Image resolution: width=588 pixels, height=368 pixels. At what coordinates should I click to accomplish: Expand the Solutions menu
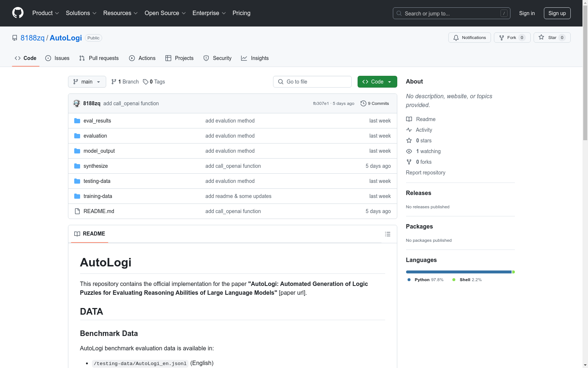point(81,13)
